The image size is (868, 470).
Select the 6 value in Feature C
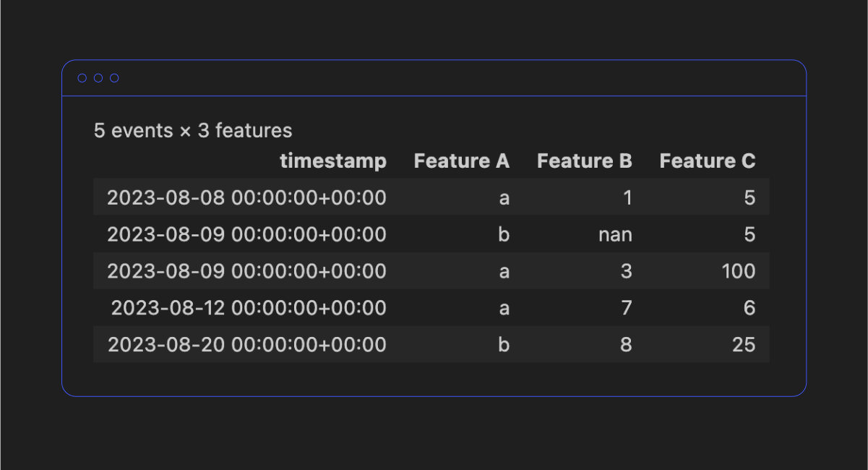click(x=749, y=308)
